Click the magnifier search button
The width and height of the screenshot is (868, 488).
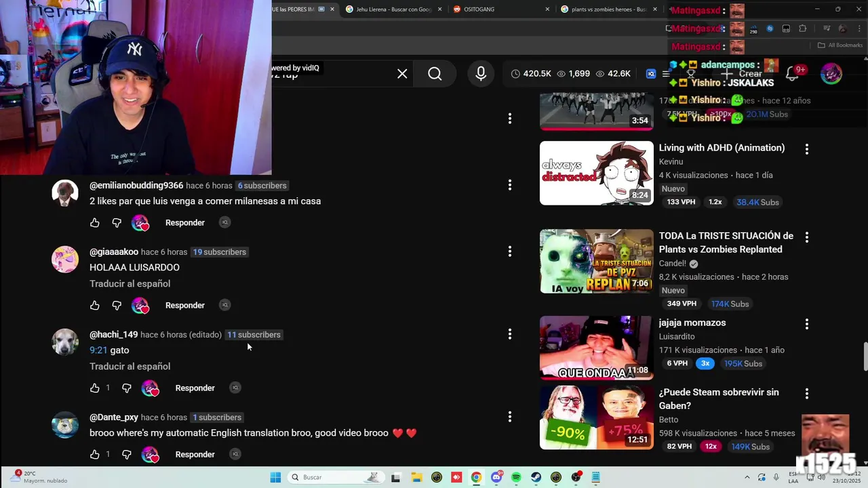coord(435,74)
